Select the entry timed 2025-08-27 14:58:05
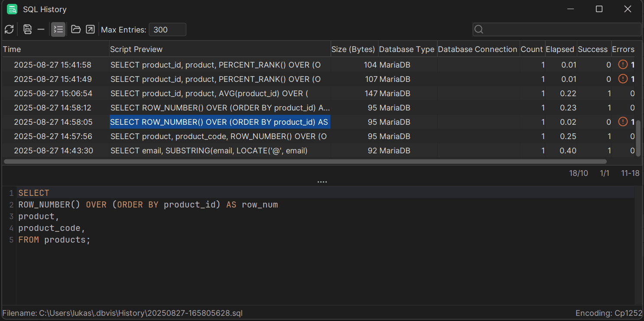The image size is (644, 321). (x=318, y=122)
